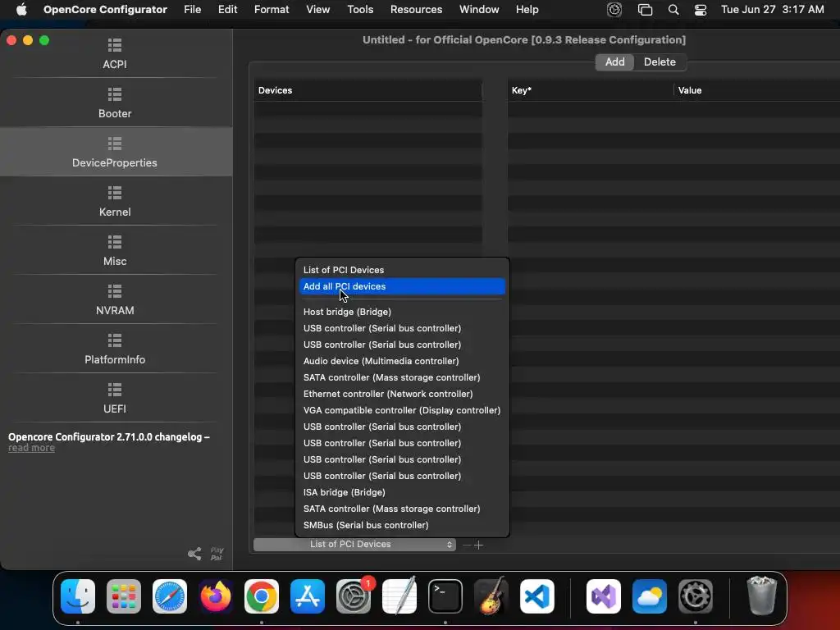The height and width of the screenshot is (630, 840).
Task: Open the Format menu
Action: (x=272, y=10)
